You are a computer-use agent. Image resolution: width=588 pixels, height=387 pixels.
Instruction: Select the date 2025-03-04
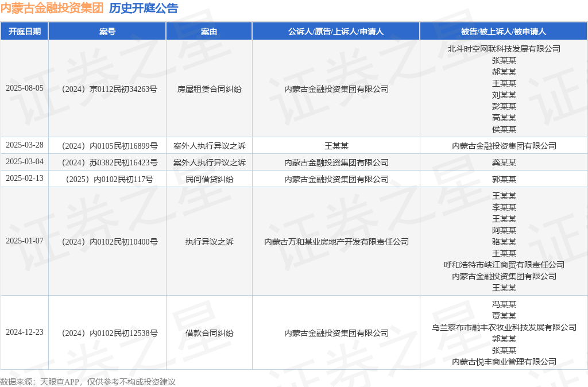pos(25,161)
